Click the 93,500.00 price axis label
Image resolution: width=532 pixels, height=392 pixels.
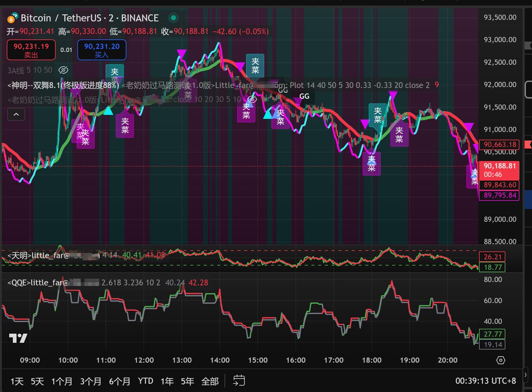pyautogui.click(x=501, y=18)
